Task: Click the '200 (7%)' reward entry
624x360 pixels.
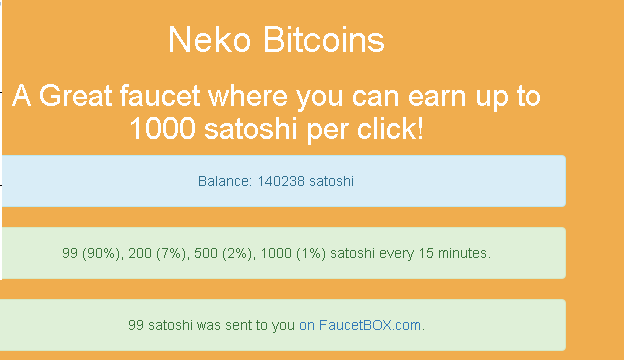Action: pos(159,253)
